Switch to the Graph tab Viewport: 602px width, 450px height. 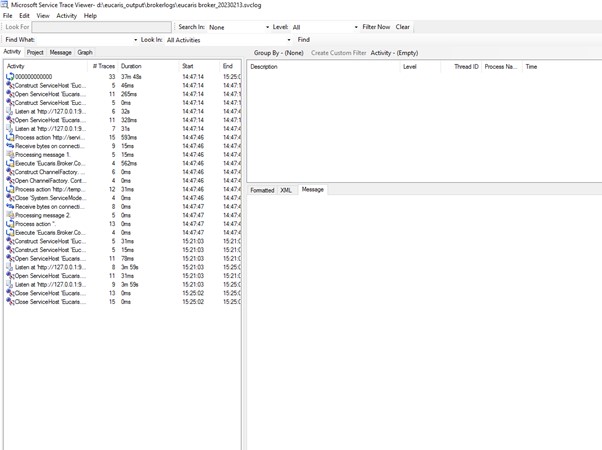(85, 52)
